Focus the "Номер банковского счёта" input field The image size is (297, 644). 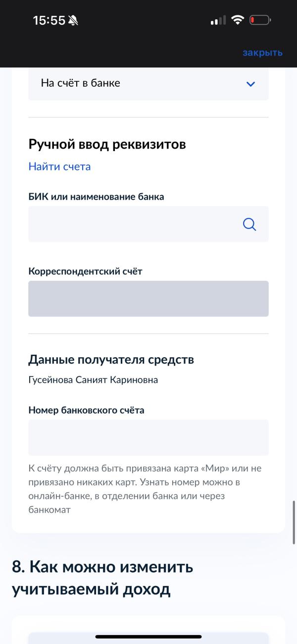pos(148,437)
